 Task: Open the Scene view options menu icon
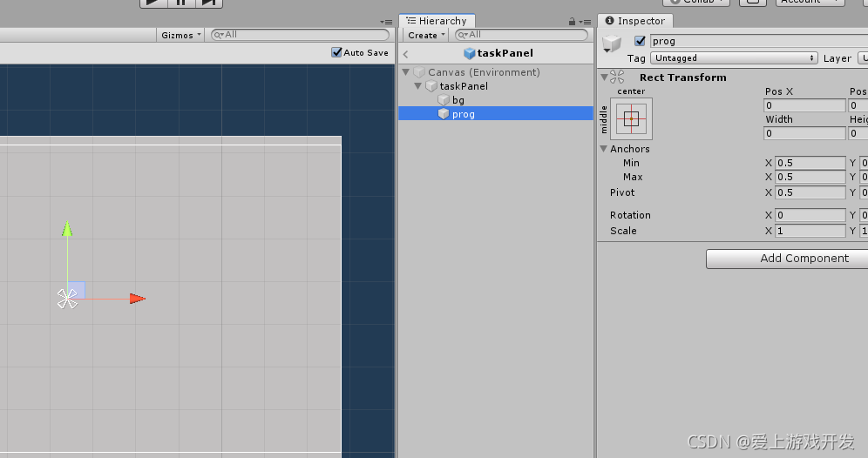(x=386, y=22)
